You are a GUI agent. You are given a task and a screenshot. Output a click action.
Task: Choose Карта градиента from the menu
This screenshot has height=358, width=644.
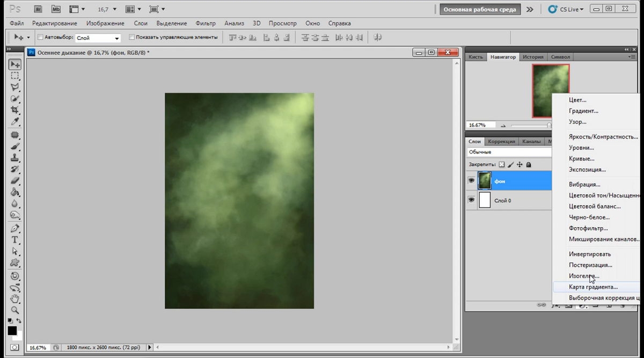(x=593, y=287)
